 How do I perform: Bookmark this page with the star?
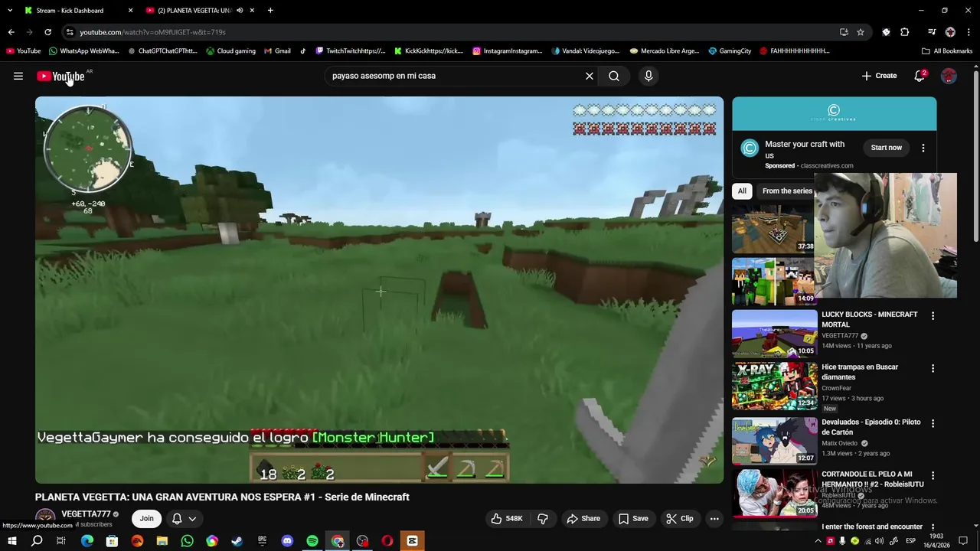861,32
